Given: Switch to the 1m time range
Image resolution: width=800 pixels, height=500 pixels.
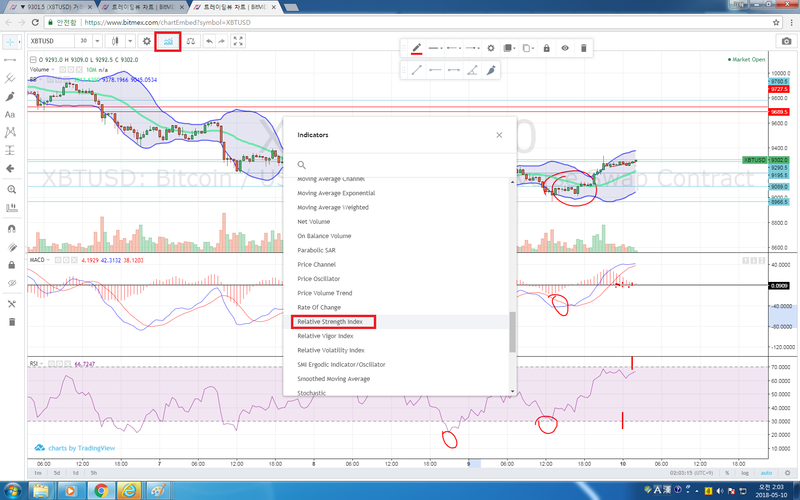Looking at the screenshot, I should tap(38, 473).
